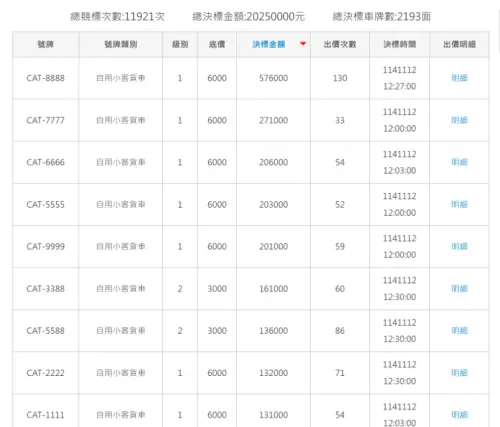
Task: Click base price 3000 in CAT-3388 row
Action: pos(217,289)
